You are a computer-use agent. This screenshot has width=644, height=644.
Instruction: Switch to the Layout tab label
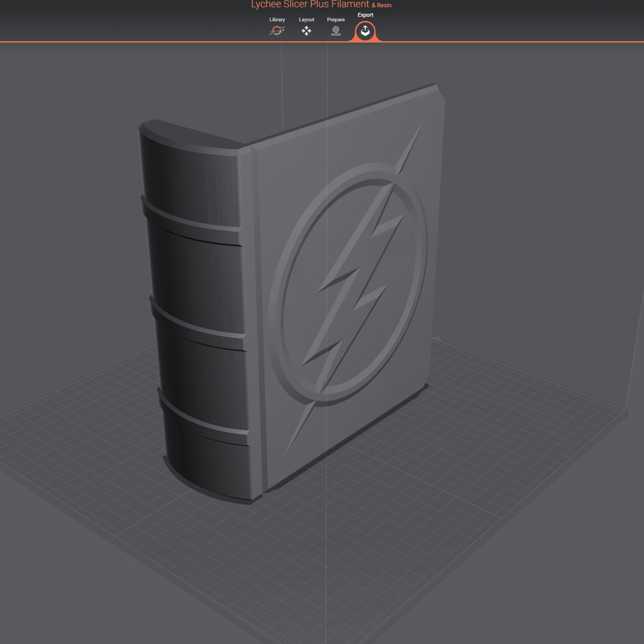pyautogui.click(x=307, y=19)
